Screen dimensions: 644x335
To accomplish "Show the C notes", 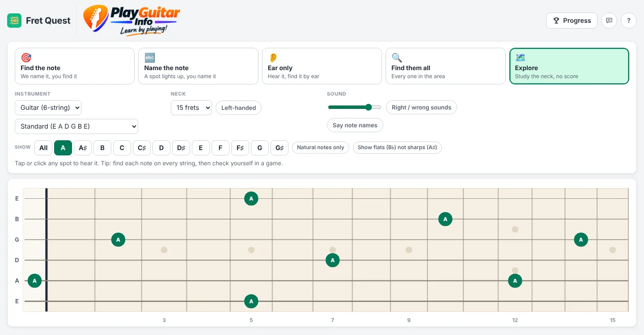I will point(122,148).
